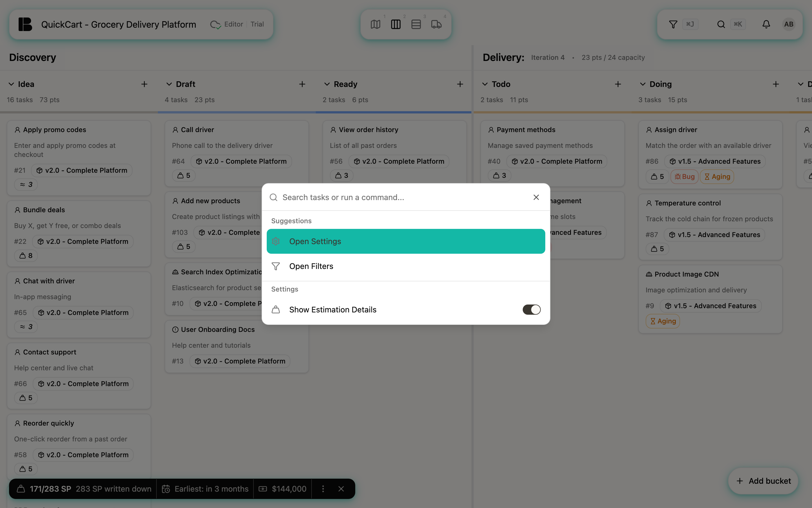Click the $144,000 budget value

(289, 489)
